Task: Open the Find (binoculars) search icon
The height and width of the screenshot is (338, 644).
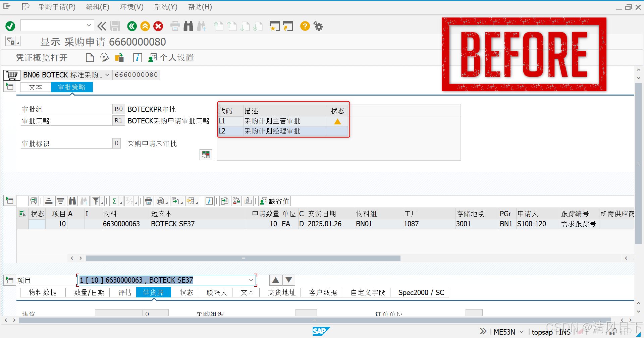Action: coord(188,26)
